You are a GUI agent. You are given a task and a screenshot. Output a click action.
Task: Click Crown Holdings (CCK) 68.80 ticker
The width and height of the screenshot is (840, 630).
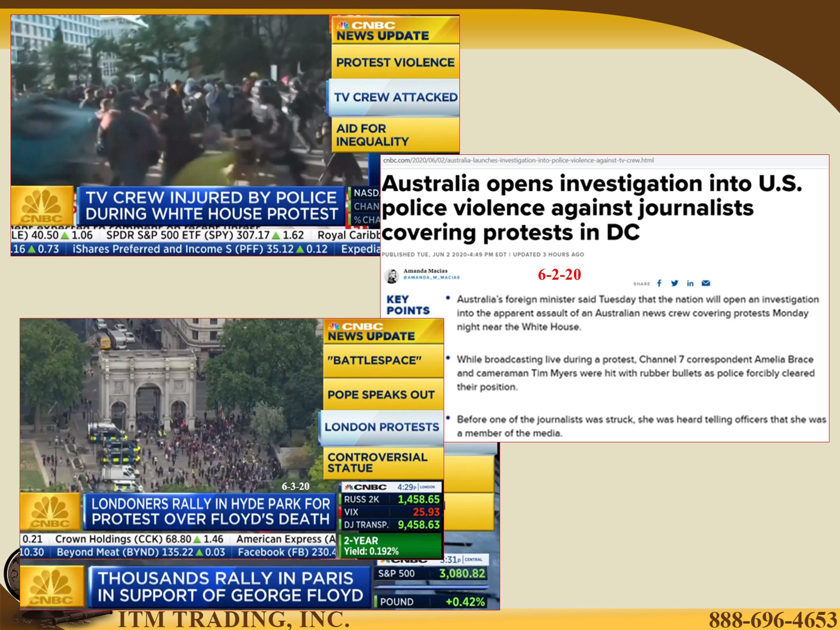point(139,539)
